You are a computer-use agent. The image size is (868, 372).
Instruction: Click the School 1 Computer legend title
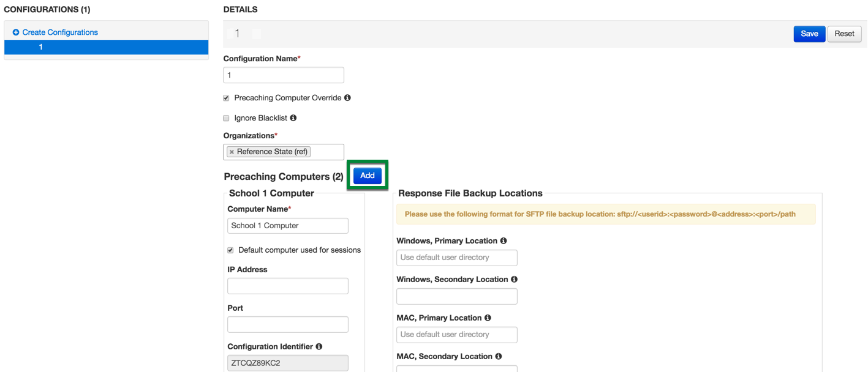click(271, 193)
